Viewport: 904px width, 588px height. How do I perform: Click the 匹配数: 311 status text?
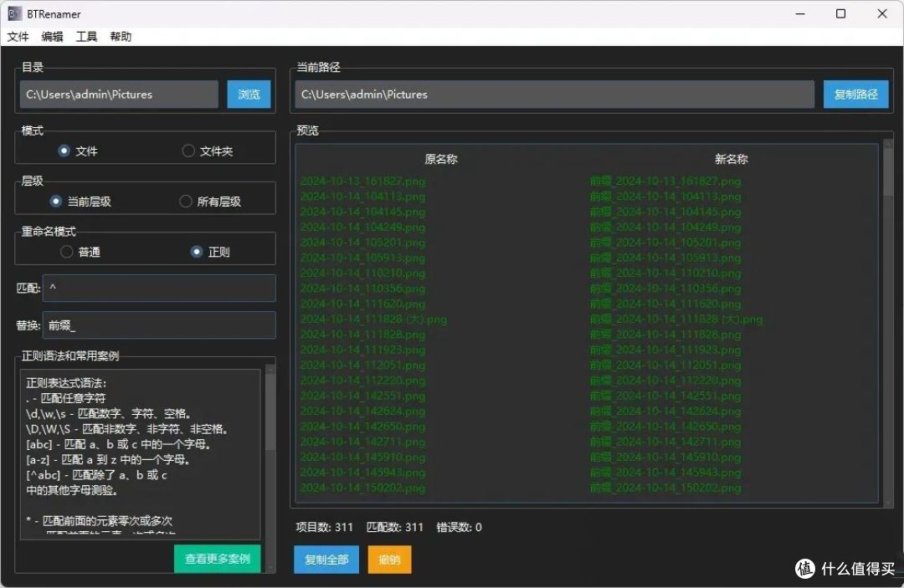(x=395, y=527)
